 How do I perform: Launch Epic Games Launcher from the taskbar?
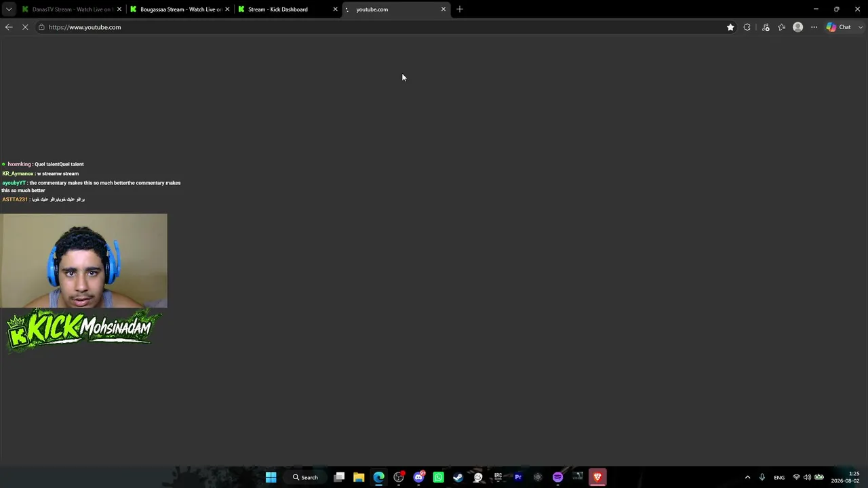498,477
